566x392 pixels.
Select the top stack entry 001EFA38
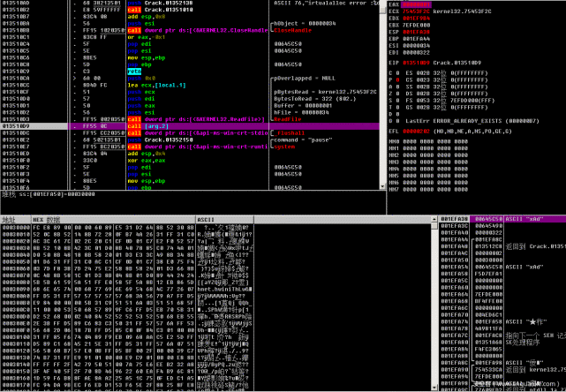pyautogui.click(x=502, y=219)
